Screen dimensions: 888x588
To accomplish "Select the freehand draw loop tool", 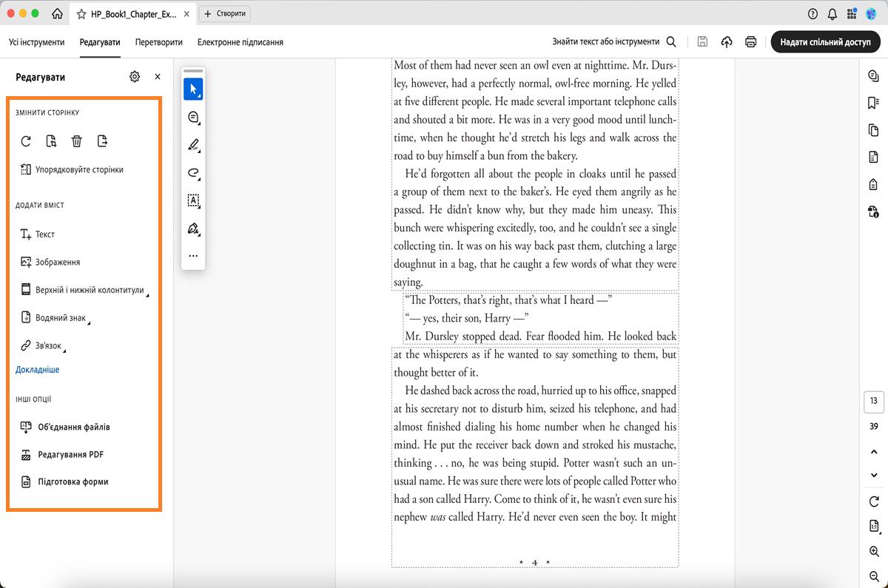I will click(x=193, y=172).
